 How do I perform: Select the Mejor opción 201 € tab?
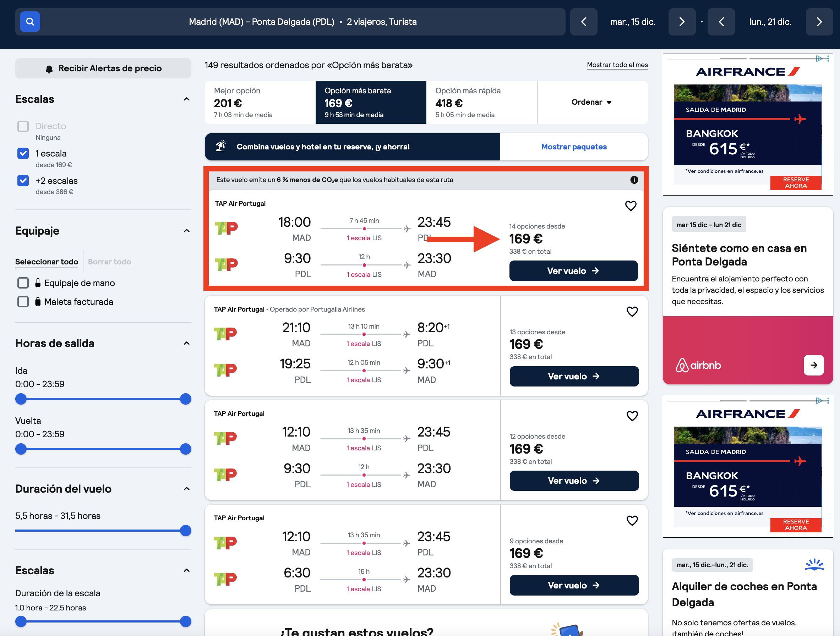pos(260,102)
